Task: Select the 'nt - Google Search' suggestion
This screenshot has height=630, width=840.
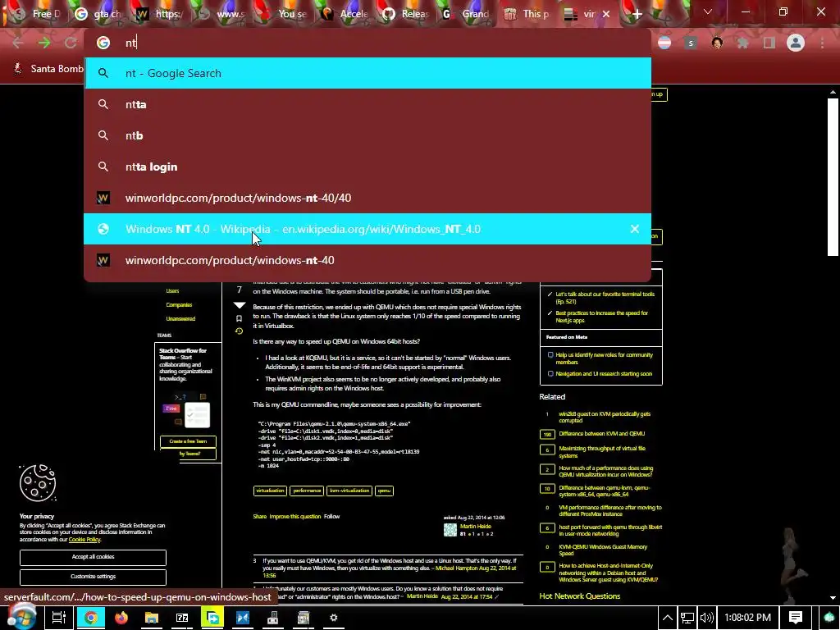Action: point(367,73)
